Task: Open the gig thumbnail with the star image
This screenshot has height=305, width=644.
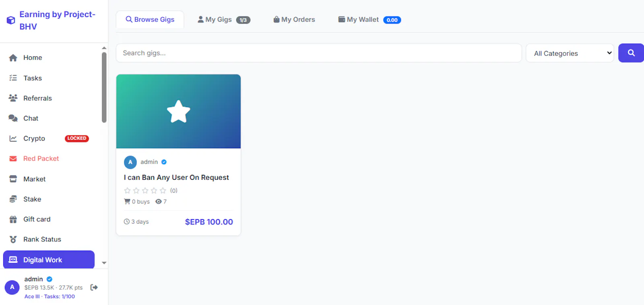Action: coord(178,111)
